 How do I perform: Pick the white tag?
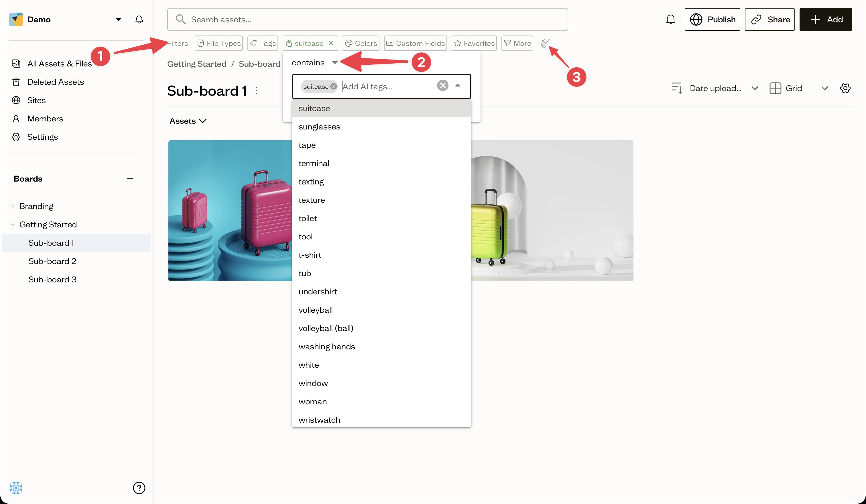point(381,365)
